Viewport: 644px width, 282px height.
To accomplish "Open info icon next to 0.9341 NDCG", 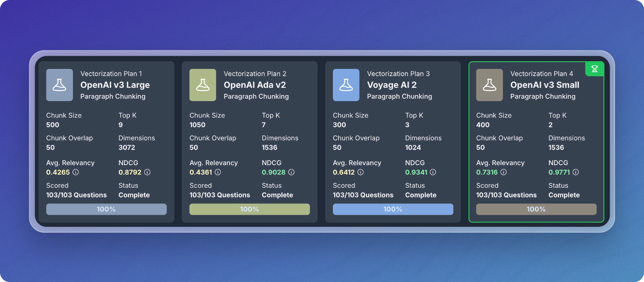I will click(x=433, y=172).
